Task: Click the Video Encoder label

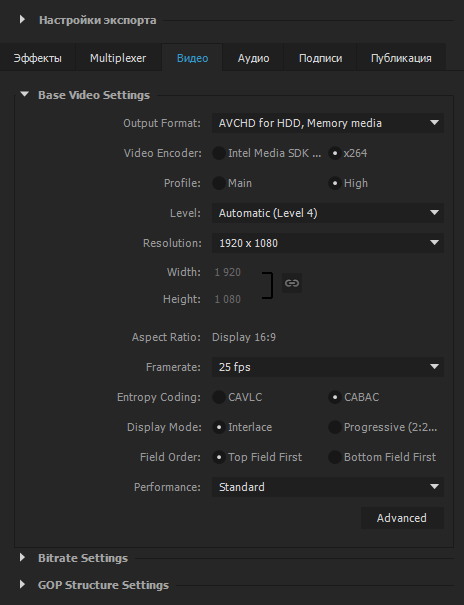Action: [x=162, y=153]
